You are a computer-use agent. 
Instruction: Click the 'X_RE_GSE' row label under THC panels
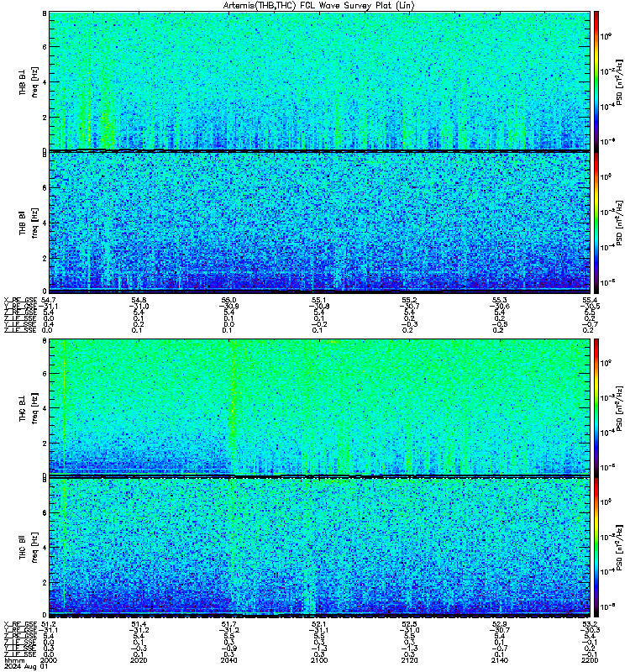[20, 624]
